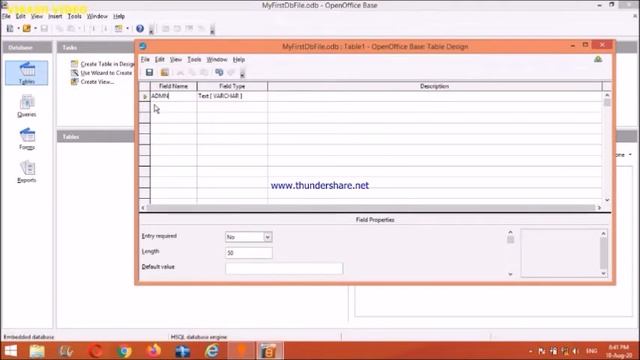Expand the New document dropdown arrow in main toolbar

(x=18, y=29)
